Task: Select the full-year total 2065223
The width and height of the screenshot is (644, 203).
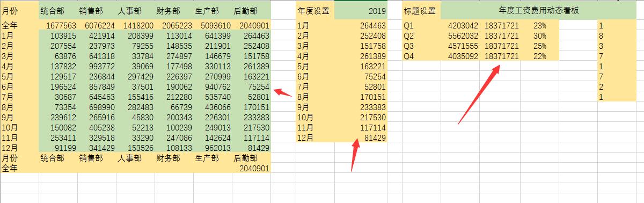Action: 174,25
